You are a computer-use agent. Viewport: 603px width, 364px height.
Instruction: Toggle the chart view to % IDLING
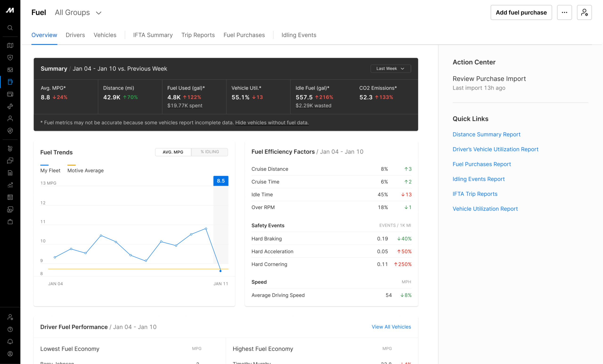click(209, 152)
